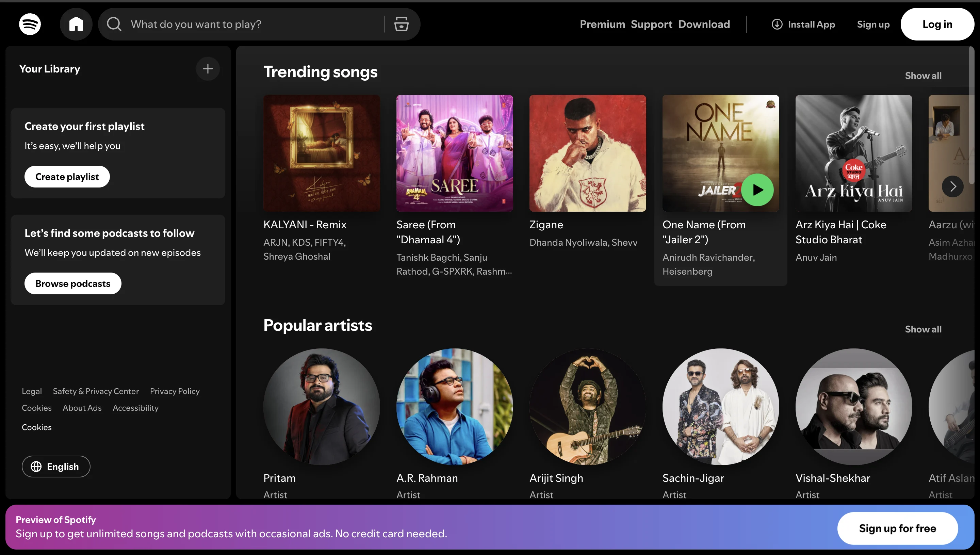Open Sachin-Jigar artist photo
This screenshot has width=980, height=555.
click(x=720, y=406)
